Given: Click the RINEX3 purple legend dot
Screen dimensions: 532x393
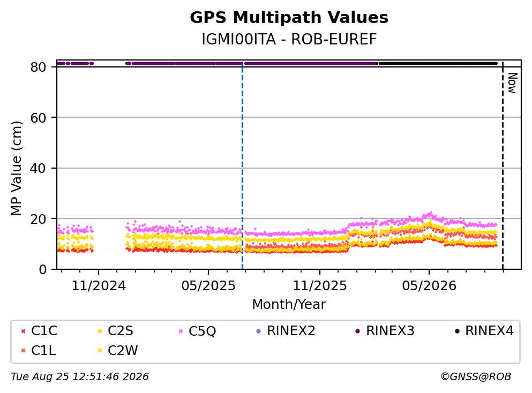Looking at the screenshot, I should click(x=357, y=331).
